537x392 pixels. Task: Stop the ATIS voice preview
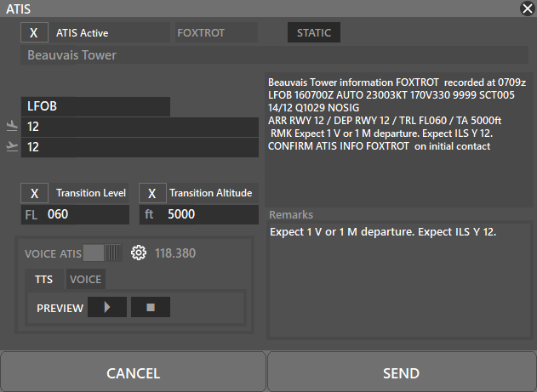click(151, 307)
